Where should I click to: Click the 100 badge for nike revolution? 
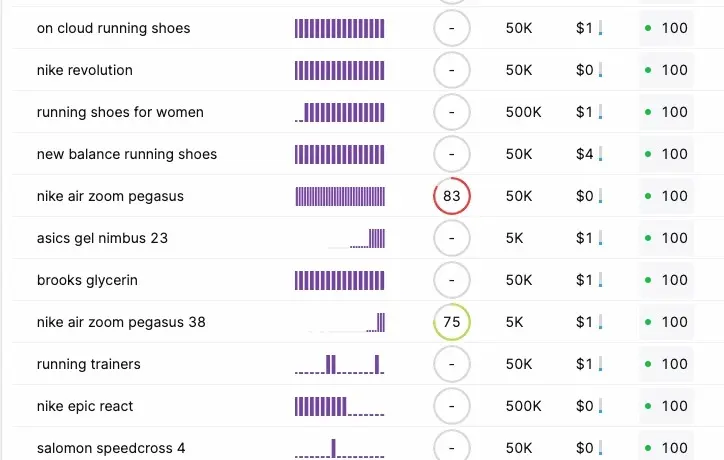click(x=666, y=70)
